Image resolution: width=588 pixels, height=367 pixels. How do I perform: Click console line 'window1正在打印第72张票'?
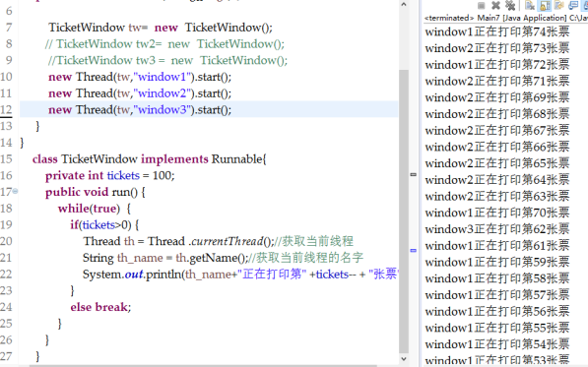coord(497,64)
